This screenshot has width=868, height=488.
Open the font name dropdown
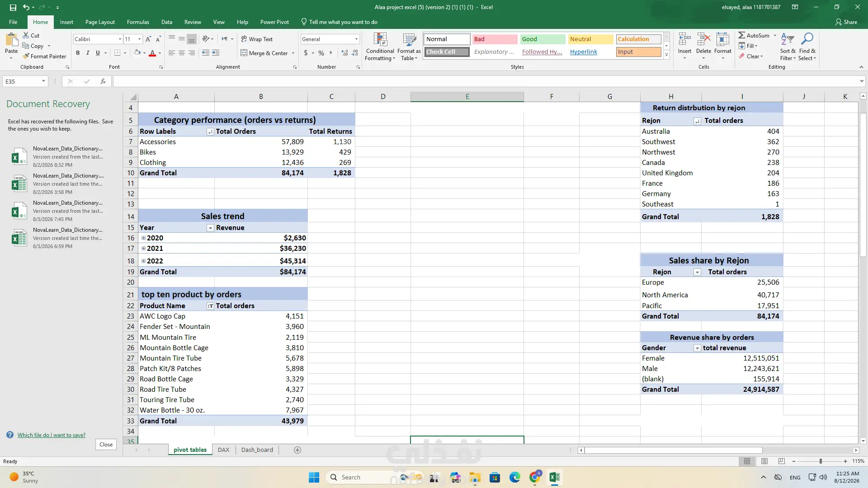(120, 39)
